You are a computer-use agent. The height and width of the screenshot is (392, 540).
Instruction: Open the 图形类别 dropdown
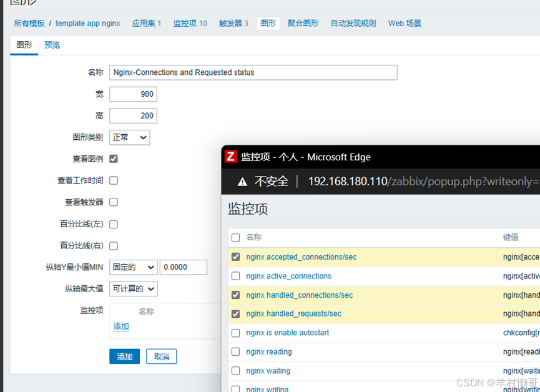129,137
